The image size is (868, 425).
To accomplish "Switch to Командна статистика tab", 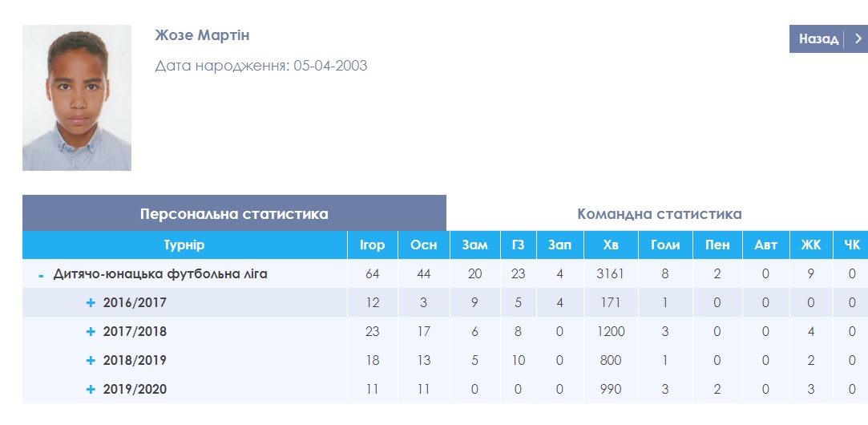I will point(659,214).
